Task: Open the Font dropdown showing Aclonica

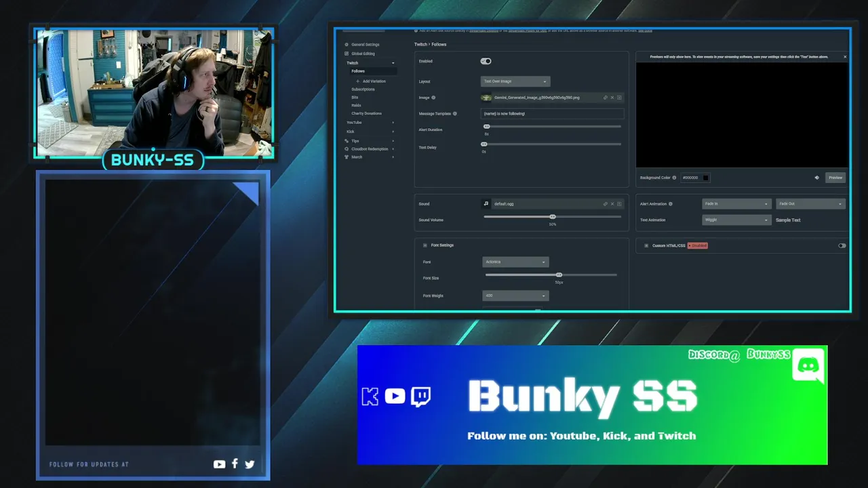Action: pyautogui.click(x=515, y=262)
